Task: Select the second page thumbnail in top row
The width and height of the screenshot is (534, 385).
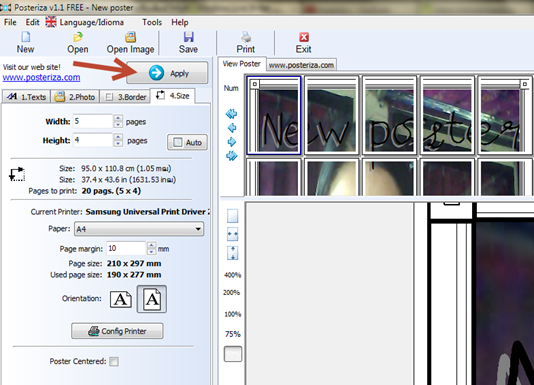Action: tap(332, 115)
